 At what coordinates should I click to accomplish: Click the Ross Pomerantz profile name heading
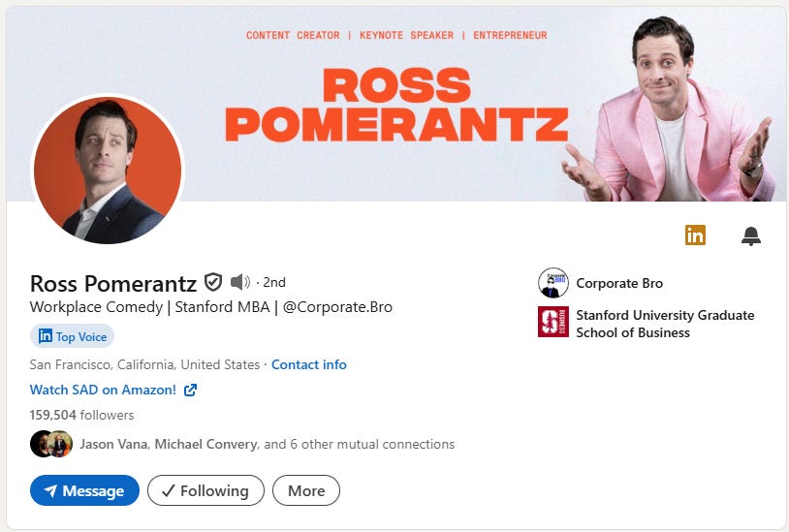(113, 283)
